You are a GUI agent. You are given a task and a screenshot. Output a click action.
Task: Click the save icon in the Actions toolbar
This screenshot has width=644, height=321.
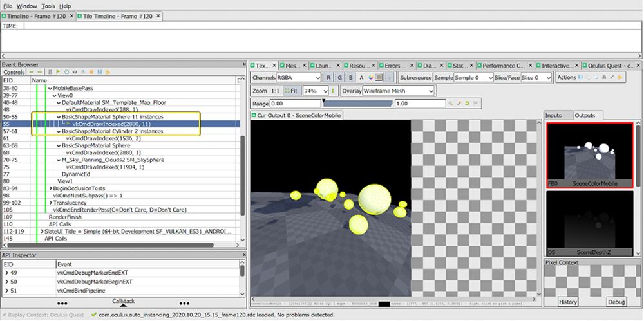tap(581, 77)
